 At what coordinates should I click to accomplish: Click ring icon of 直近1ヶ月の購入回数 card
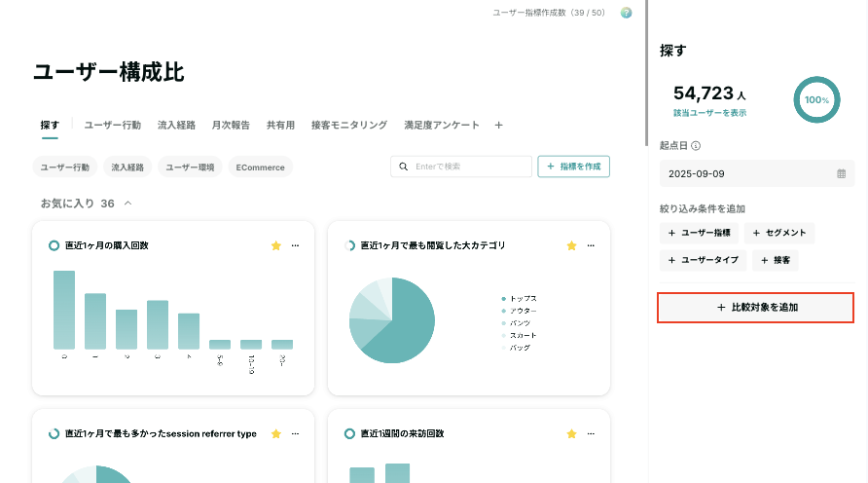click(54, 245)
